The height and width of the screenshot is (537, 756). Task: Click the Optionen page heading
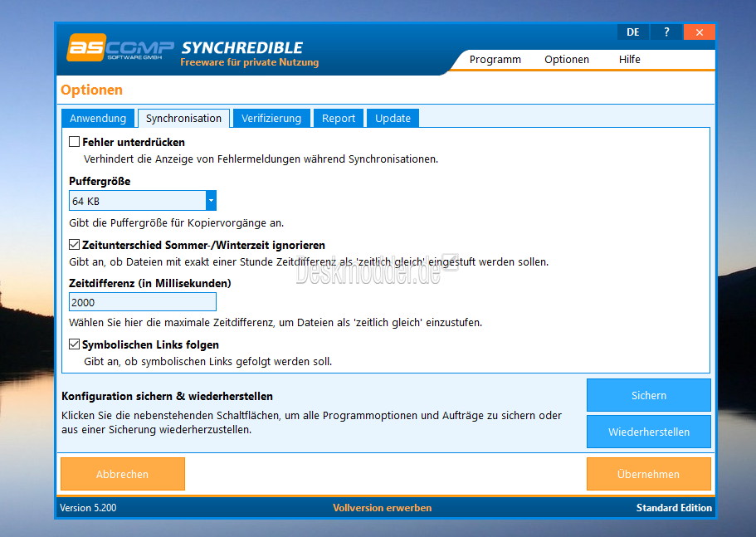click(91, 90)
